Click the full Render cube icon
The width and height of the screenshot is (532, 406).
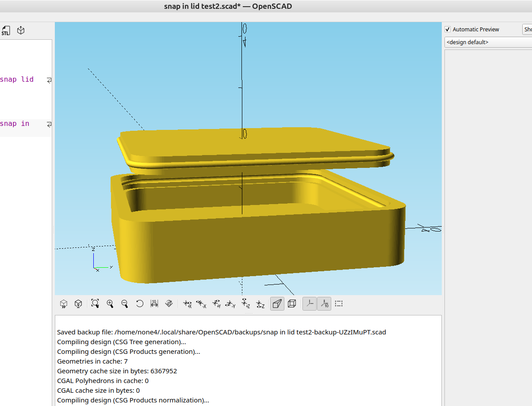78,304
